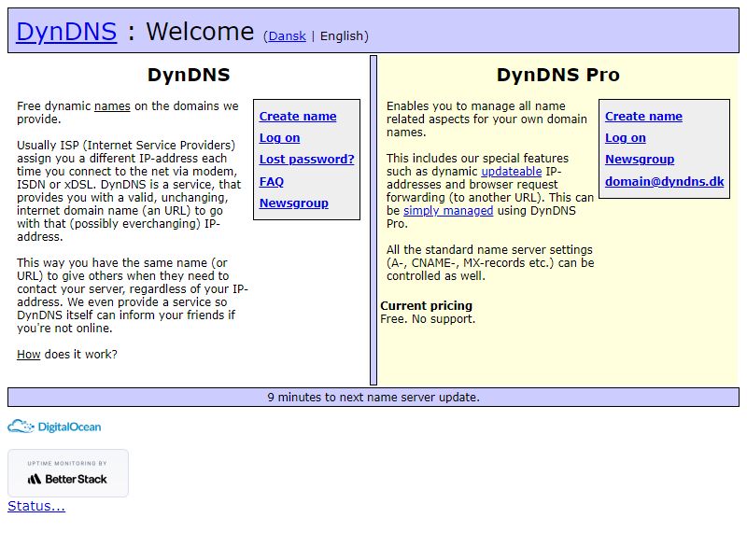Screen dimensions: 747x560
Task: Click the 'Current pricing' heading
Action: click(x=427, y=306)
